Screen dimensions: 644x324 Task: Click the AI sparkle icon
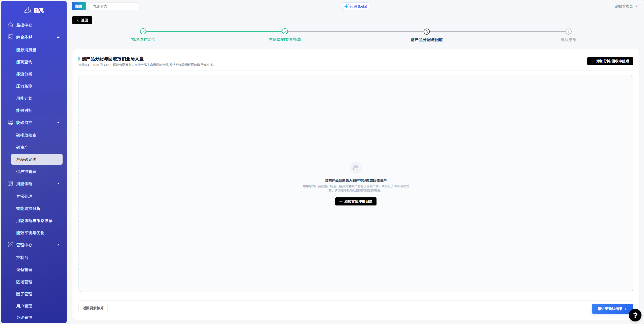pyautogui.click(x=346, y=6)
